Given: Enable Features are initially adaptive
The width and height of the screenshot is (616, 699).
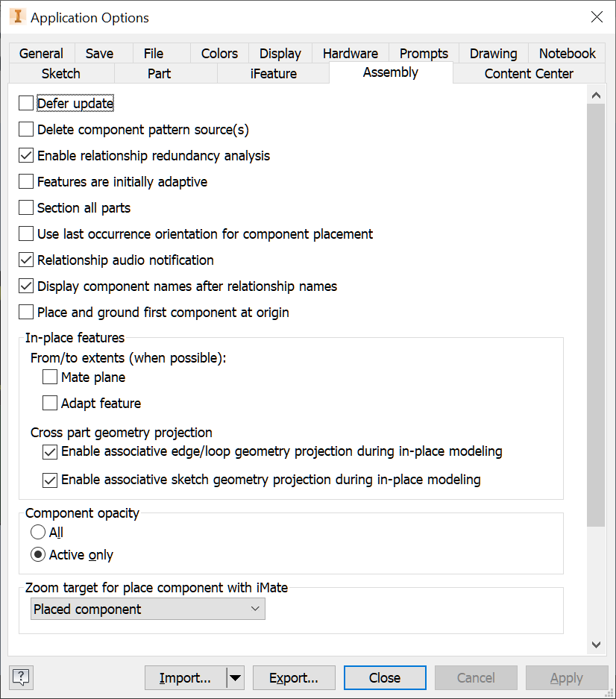Looking at the screenshot, I should coord(25,181).
